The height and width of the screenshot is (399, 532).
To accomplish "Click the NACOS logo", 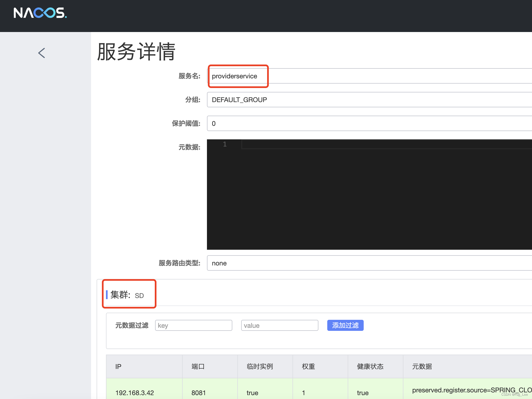I will [40, 13].
